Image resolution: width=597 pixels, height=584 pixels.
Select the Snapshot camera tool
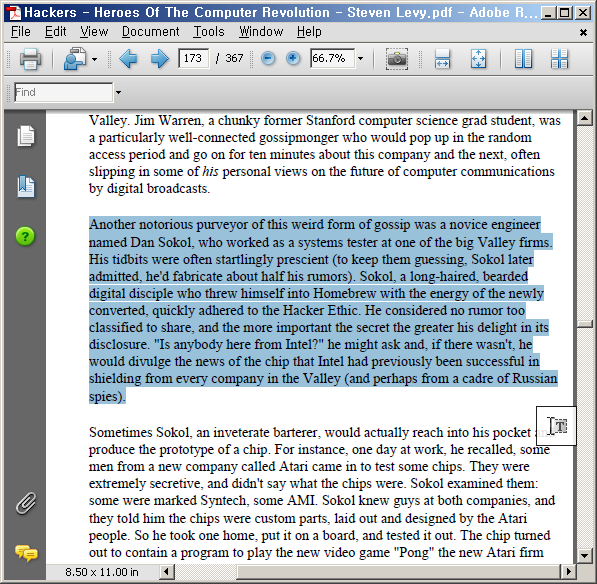pyautogui.click(x=397, y=59)
